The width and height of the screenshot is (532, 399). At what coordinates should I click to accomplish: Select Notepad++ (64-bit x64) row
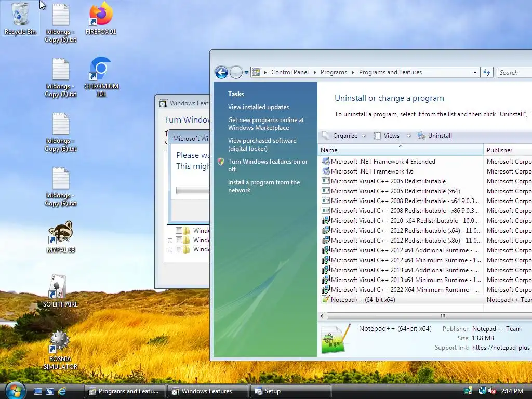[425, 300]
